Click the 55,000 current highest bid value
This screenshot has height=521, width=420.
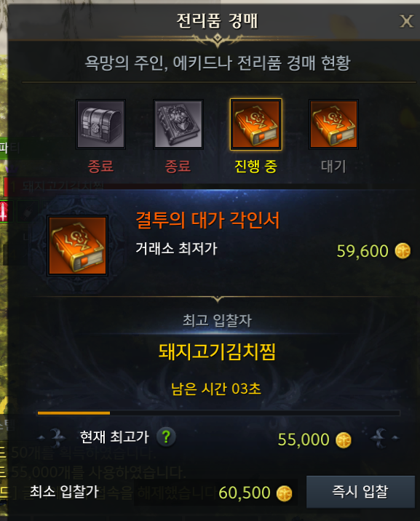(x=304, y=440)
